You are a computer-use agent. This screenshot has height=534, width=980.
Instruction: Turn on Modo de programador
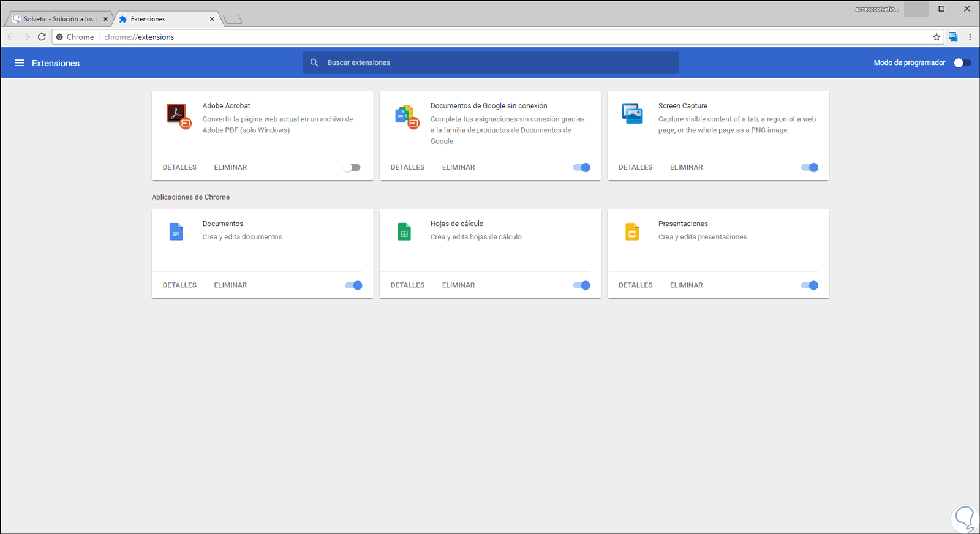tap(962, 63)
